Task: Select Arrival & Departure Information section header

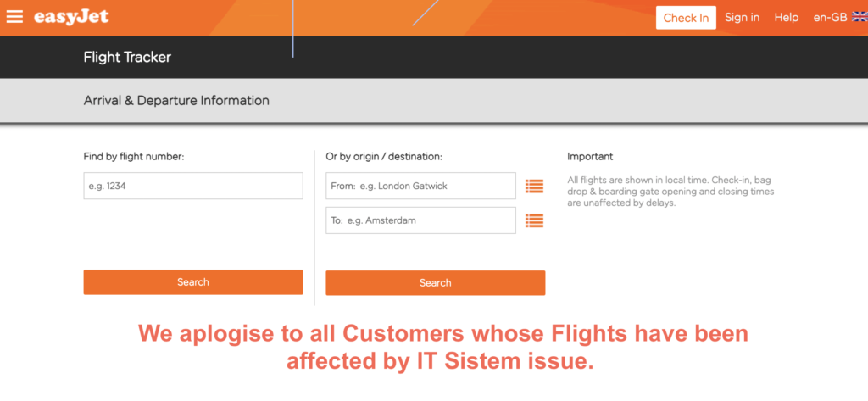Action: click(176, 101)
